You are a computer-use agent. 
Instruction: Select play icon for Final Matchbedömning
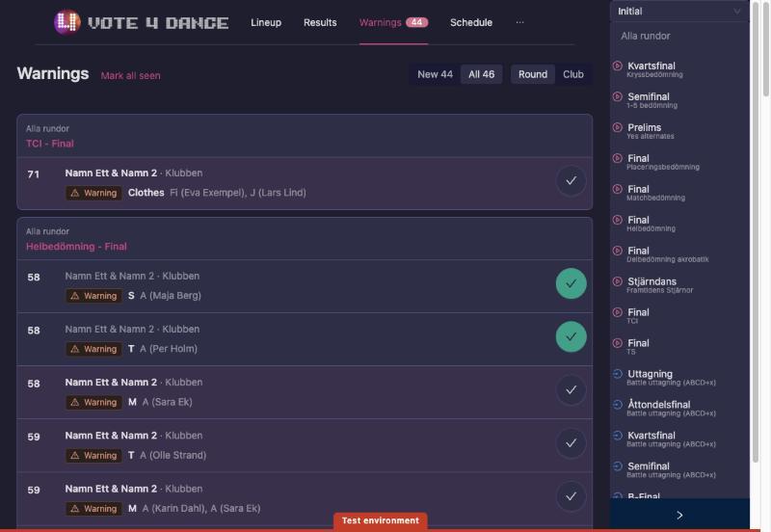point(618,189)
